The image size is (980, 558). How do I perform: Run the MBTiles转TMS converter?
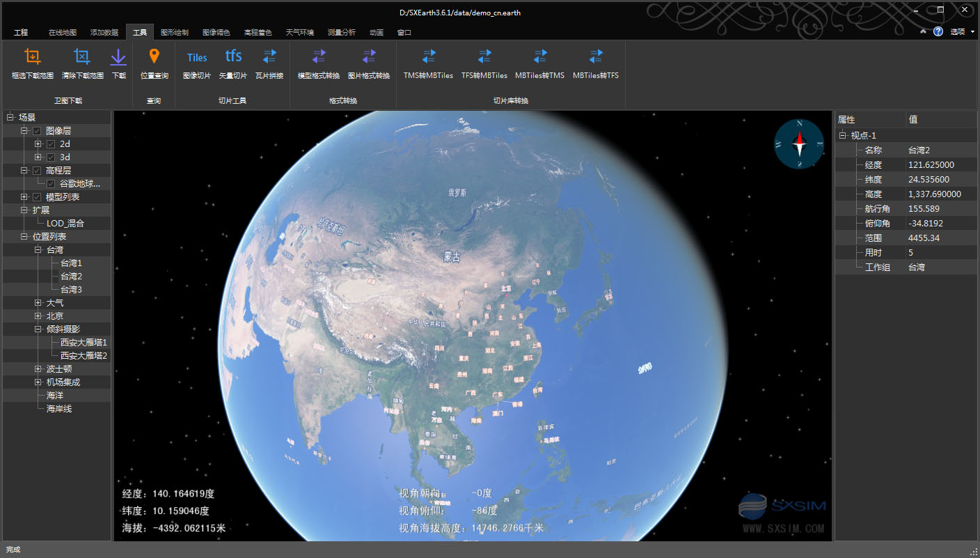(540, 63)
